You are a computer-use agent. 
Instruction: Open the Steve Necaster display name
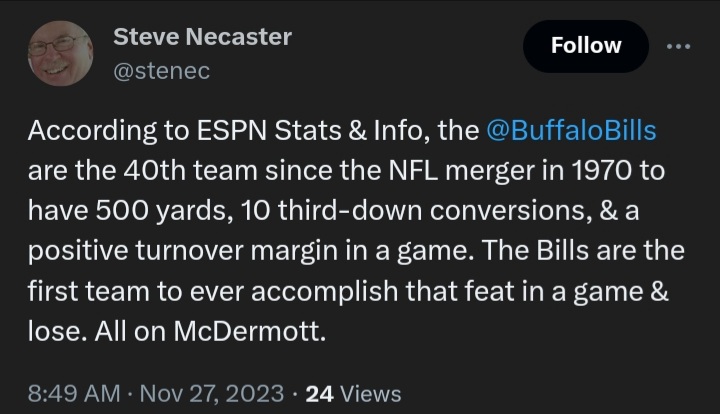point(202,37)
